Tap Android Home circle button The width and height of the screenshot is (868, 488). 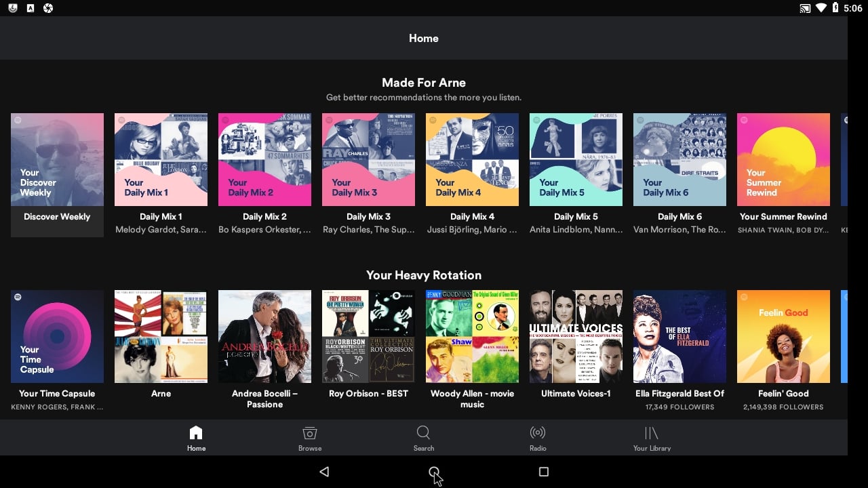tap(434, 472)
